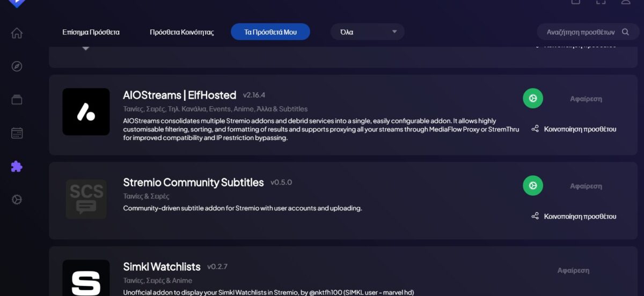Open the user profile icon
644x296 pixels.
point(626,2)
